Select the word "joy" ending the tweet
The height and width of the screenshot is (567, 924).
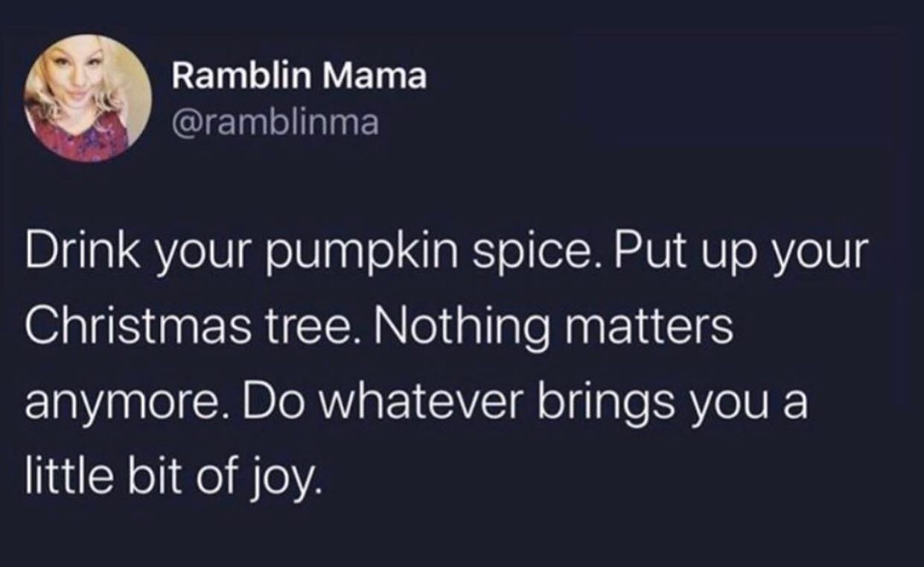(292, 481)
